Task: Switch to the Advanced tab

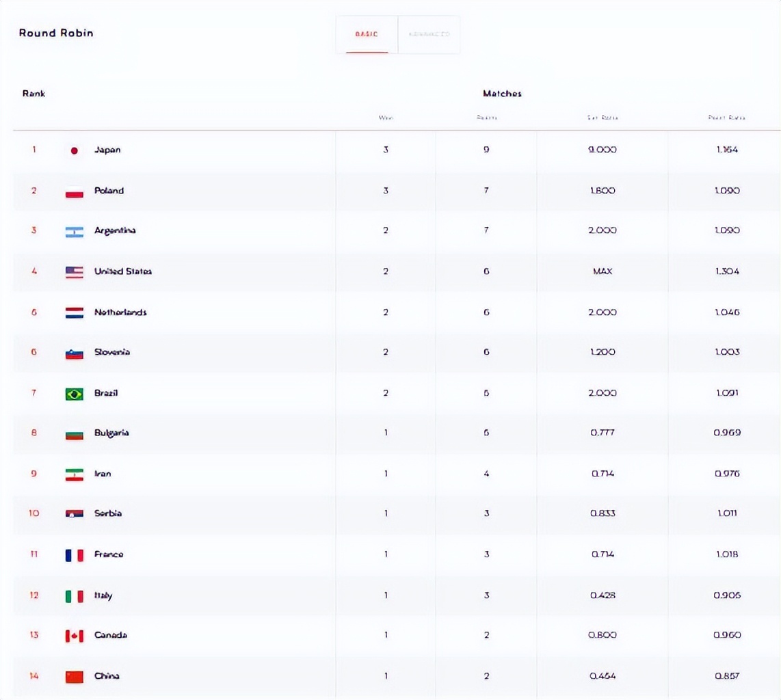Action: [x=429, y=34]
